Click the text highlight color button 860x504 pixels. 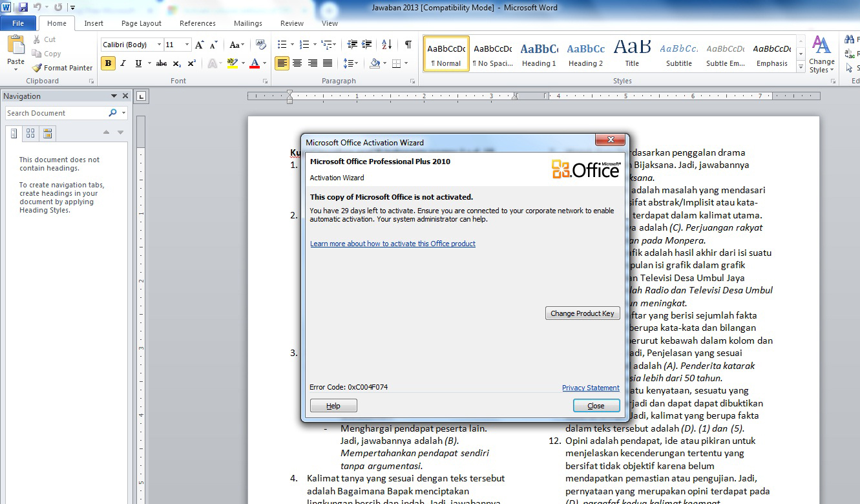[233, 63]
